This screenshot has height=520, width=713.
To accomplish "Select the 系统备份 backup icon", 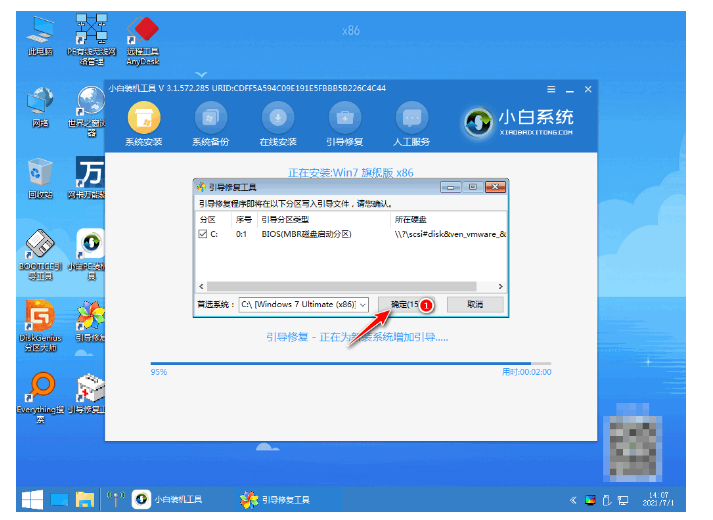I will tap(210, 119).
